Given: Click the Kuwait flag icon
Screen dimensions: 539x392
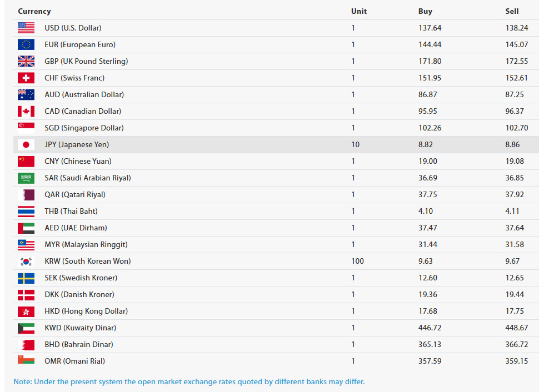Looking at the screenshot, I should point(26,328).
